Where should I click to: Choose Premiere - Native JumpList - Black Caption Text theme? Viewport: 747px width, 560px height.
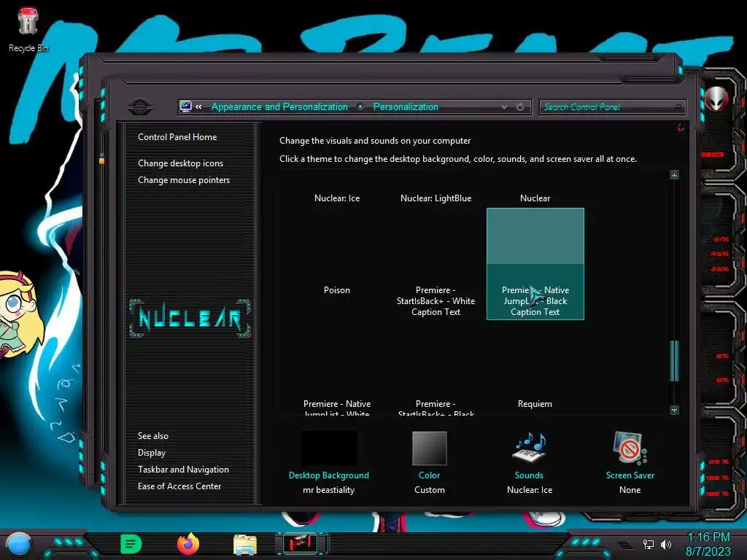[x=535, y=264]
